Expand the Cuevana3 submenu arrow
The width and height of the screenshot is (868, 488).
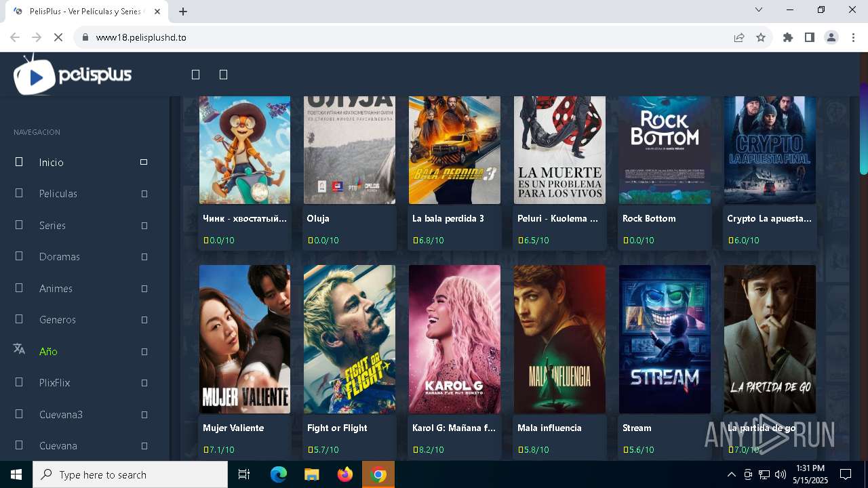pos(144,415)
